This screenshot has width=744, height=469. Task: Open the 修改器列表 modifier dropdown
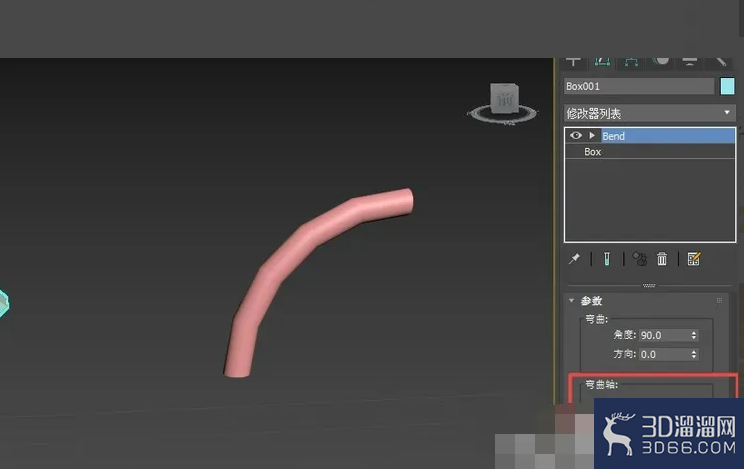[650, 113]
